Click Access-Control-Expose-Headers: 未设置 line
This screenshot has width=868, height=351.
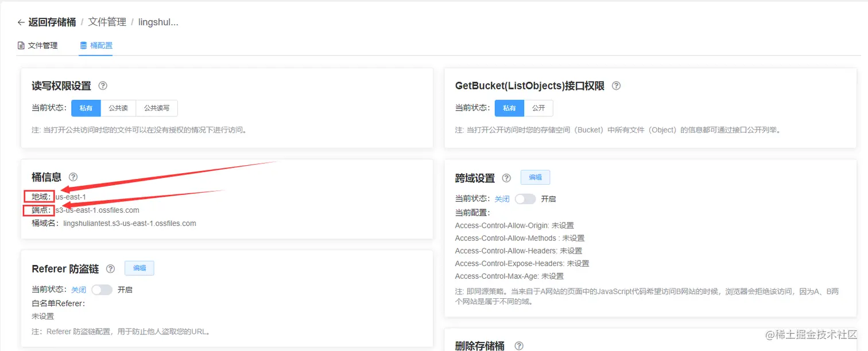(x=522, y=263)
